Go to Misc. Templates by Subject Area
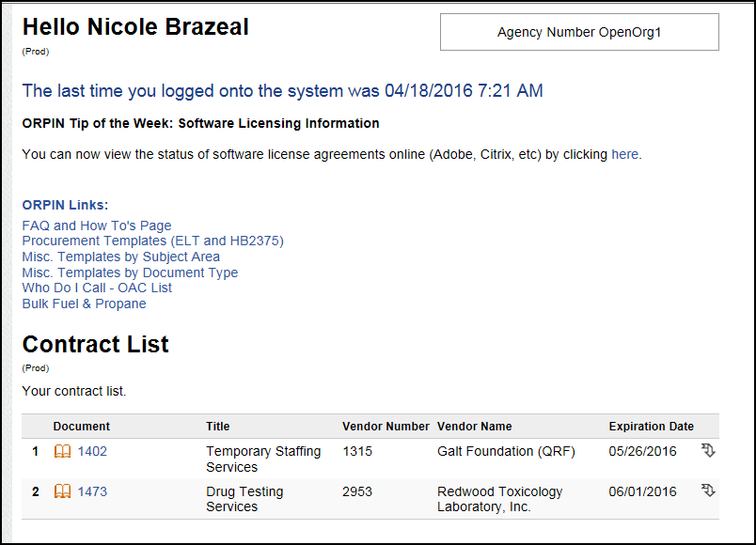Viewport: 756px width, 545px height. coord(120,257)
